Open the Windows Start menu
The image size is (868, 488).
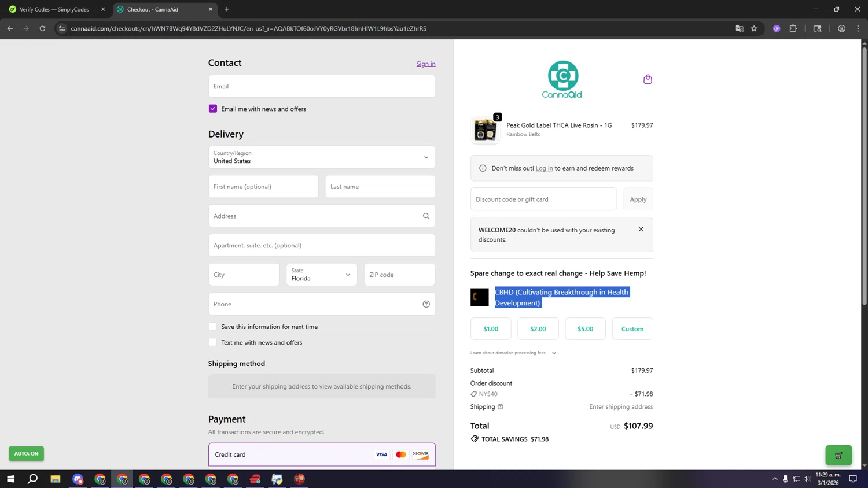pos(10,479)
